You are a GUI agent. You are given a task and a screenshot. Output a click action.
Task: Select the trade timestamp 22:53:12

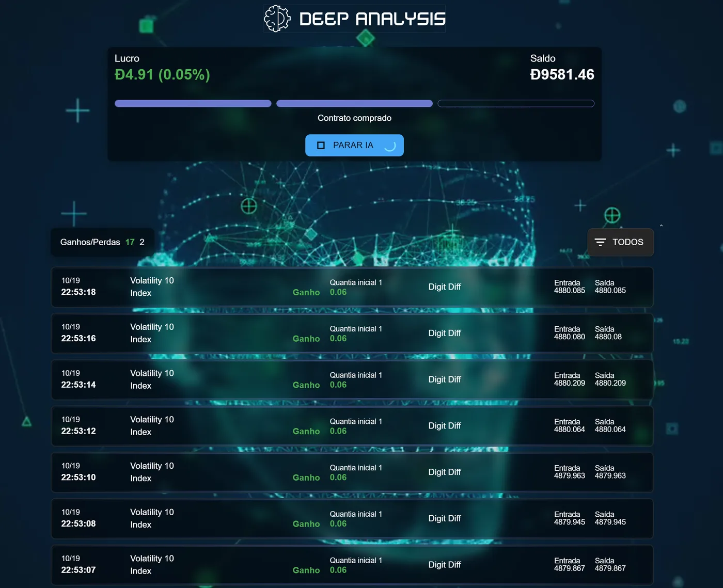click(x=78, y=431)
